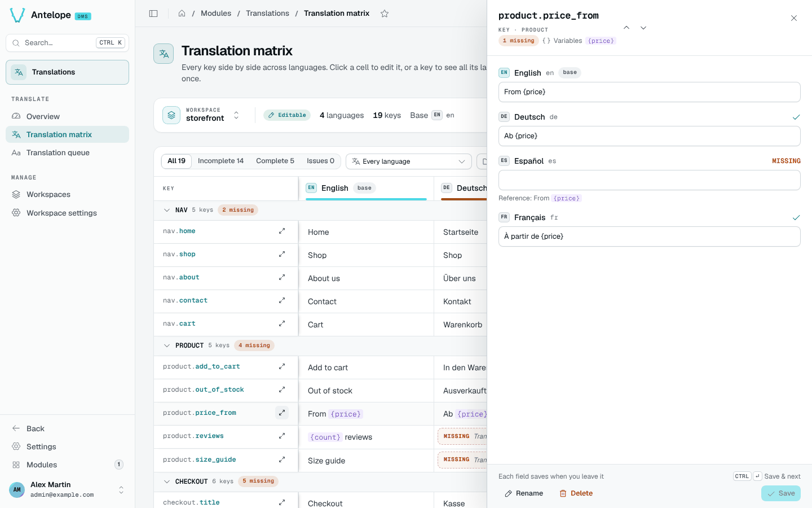Open expand icon for product.add_to_cart row

(x=282, y=366)
